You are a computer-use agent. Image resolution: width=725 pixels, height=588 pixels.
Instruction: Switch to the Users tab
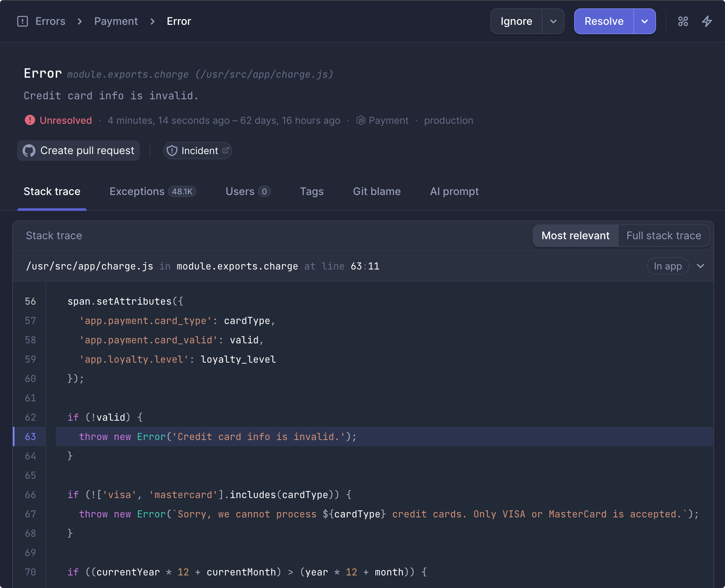click(248, 192)
